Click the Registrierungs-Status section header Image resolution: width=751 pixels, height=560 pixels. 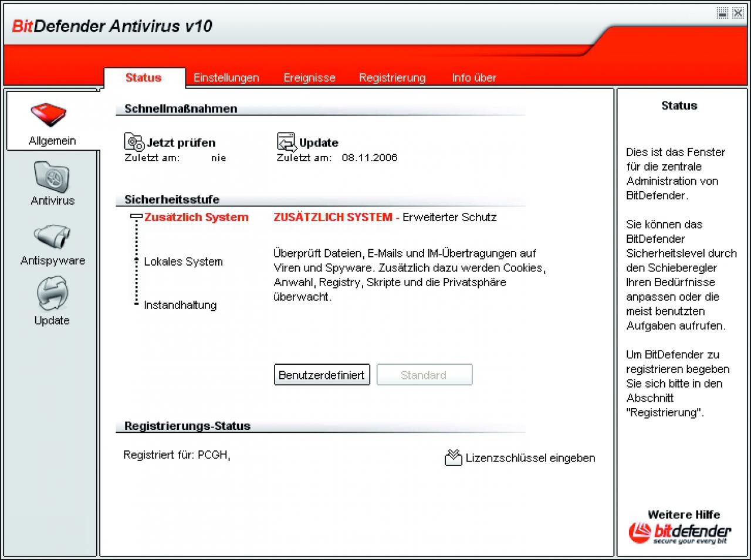pyautogui.click(x=187, y=426)
